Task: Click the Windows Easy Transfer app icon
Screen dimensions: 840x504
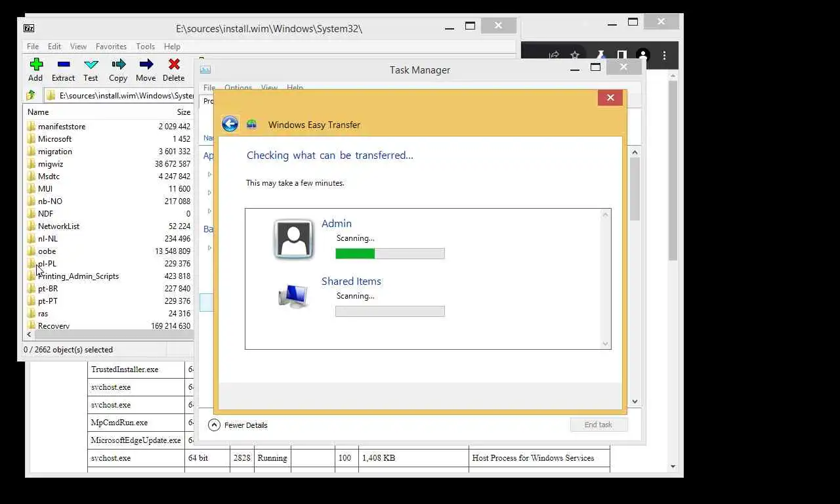Action: 251,125
